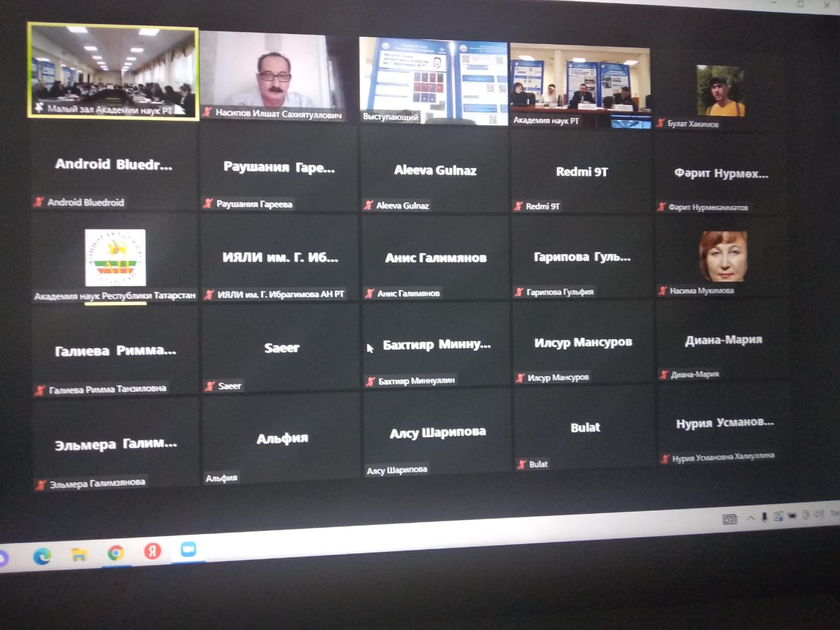Select the Малый зал Академии наук РТ video
Image resolution: width=840 pixels, height=630 pixels.
(x=113, y=71)
